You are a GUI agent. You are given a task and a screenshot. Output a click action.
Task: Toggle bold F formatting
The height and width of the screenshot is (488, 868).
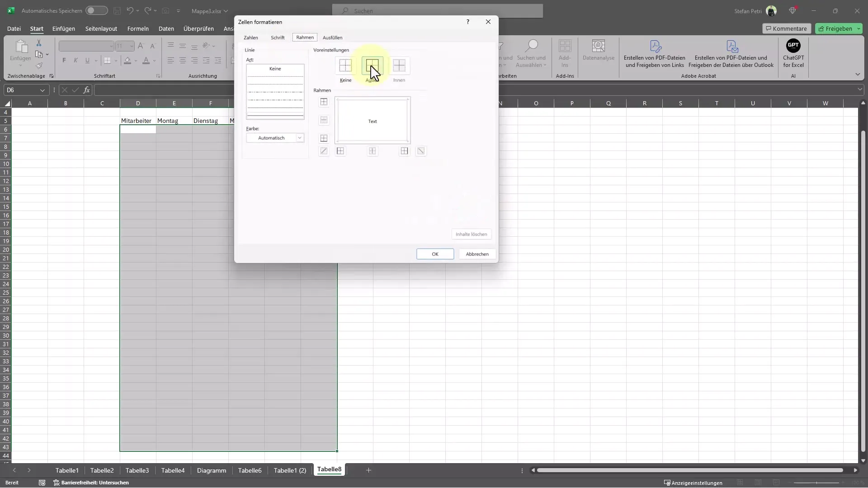coord(64,60)
